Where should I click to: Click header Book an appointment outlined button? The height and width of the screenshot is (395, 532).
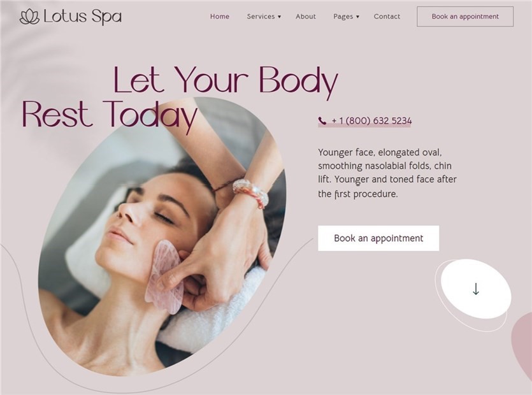tap(465, 17)
